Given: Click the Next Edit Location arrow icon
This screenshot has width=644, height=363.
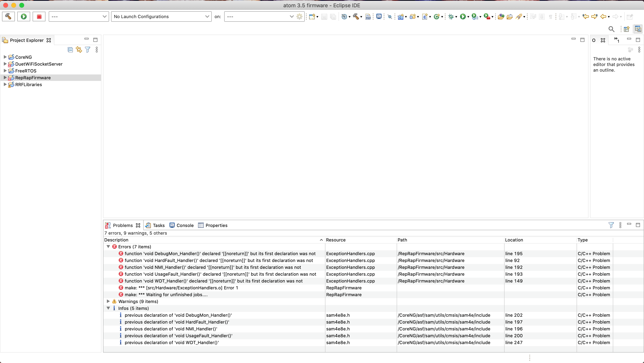Looking at the screenshot, I should [x=594, y=17].
